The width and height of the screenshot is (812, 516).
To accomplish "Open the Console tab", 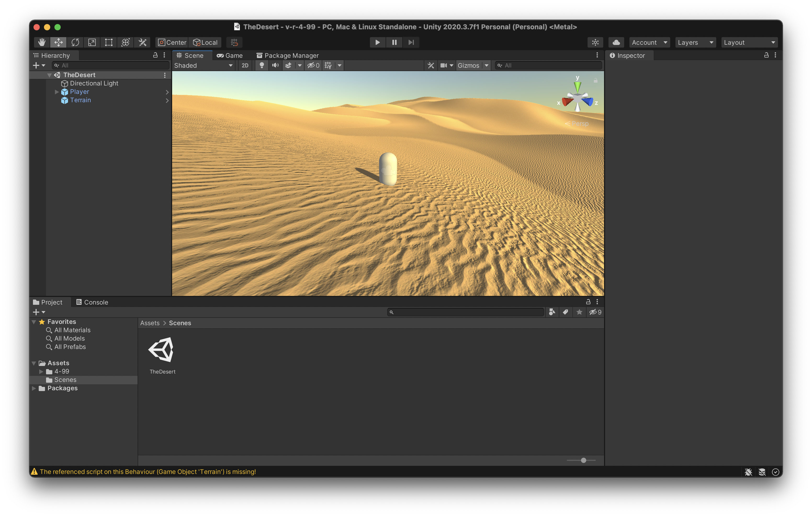I will point(92,302).
